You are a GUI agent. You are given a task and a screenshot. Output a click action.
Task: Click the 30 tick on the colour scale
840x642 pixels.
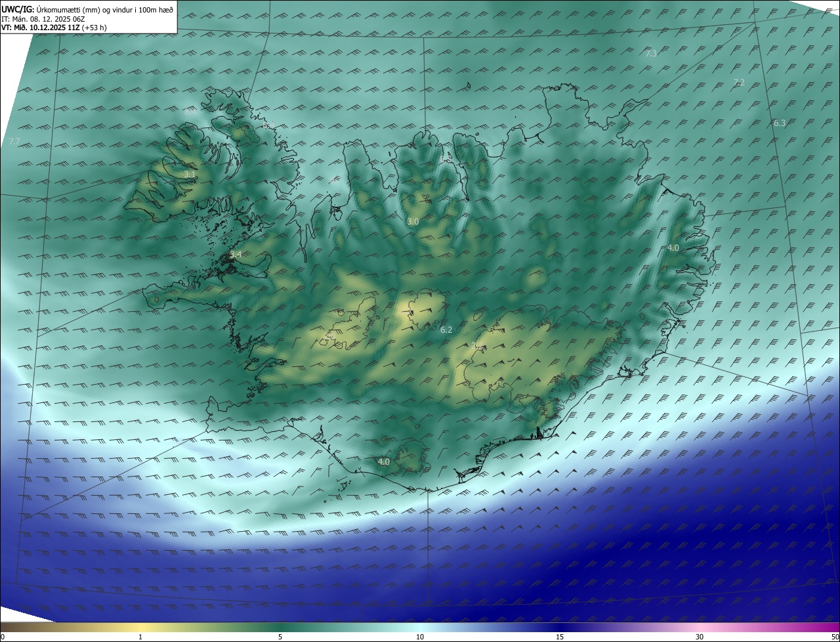(700, 637)
